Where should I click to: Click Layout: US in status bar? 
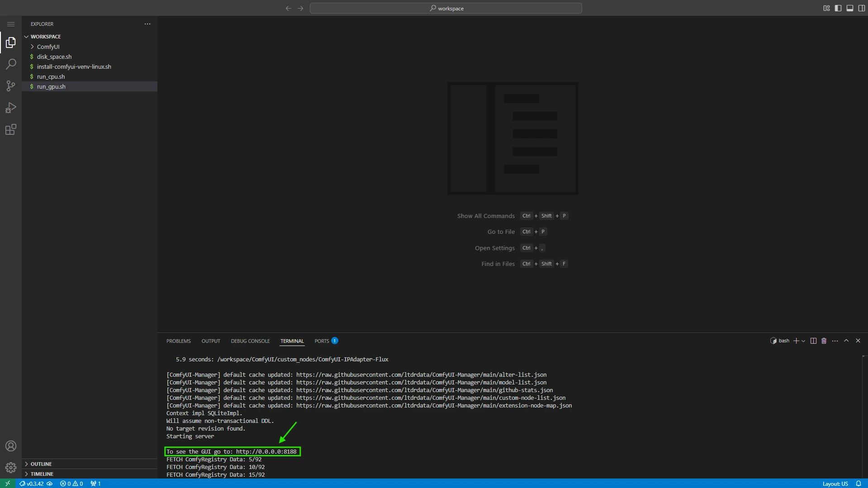pos(835,483)
